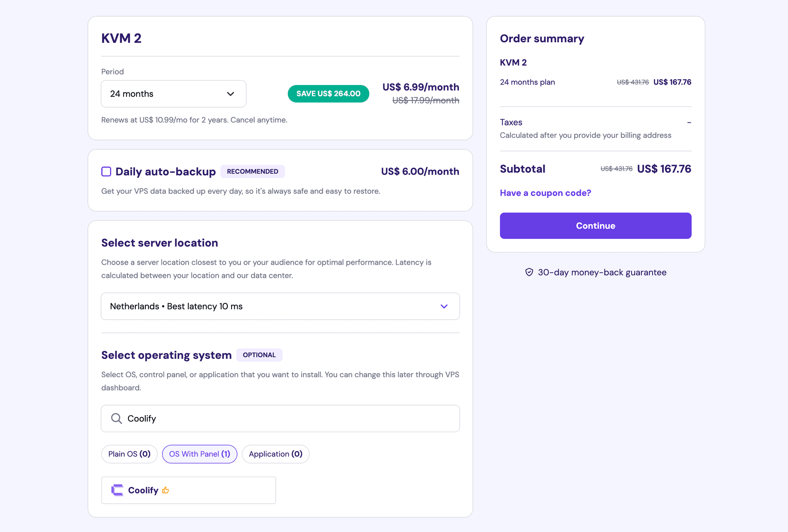Select the Coolify operating system card
788x532 pixels.
[188, 490]
